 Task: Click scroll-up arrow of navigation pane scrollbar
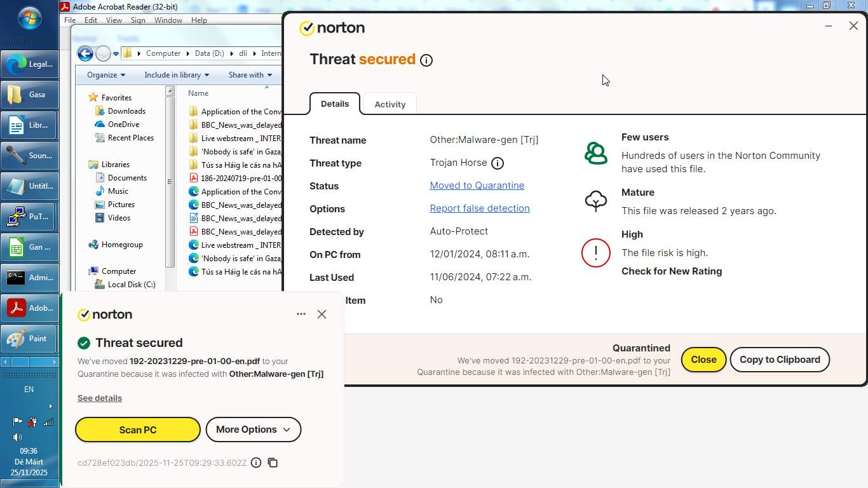tap(170, 91)
